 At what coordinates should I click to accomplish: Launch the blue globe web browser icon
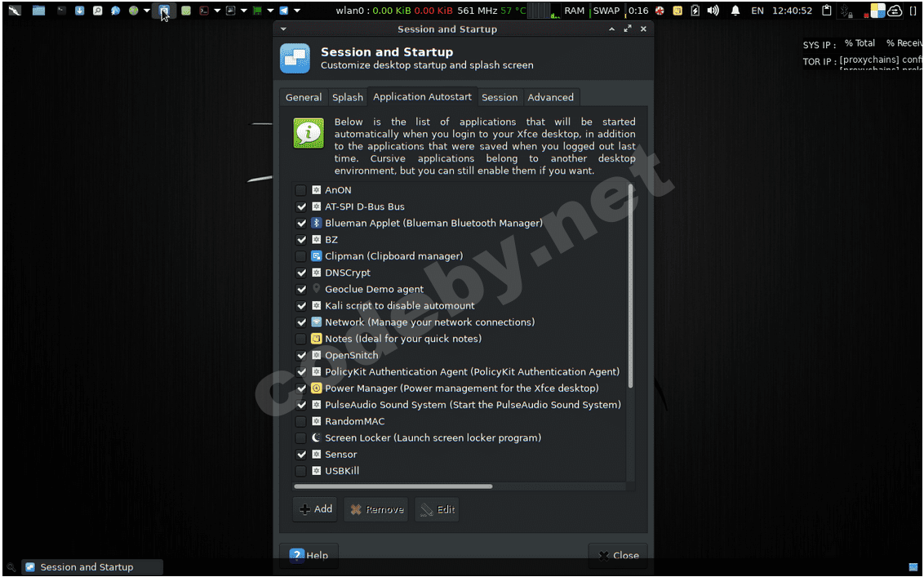(116, 11)
